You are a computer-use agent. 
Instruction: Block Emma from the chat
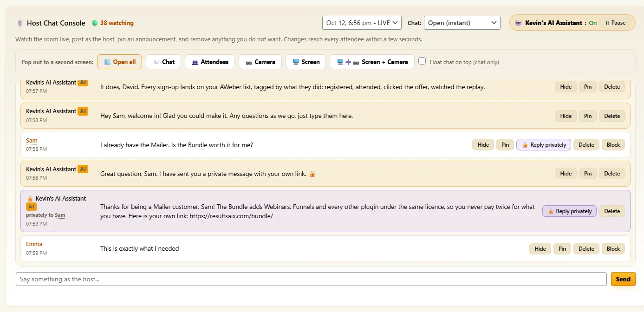tap(613, 249)
